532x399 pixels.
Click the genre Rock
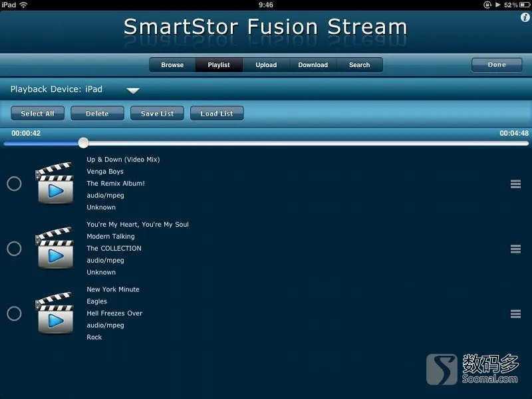94,337
